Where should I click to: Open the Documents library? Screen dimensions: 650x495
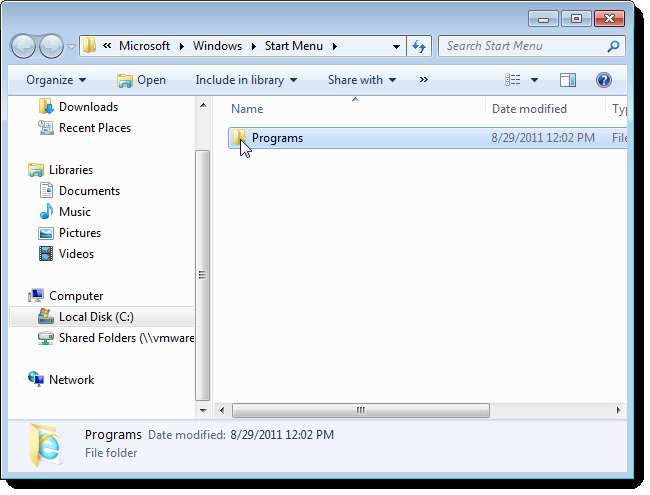point(89,191)
